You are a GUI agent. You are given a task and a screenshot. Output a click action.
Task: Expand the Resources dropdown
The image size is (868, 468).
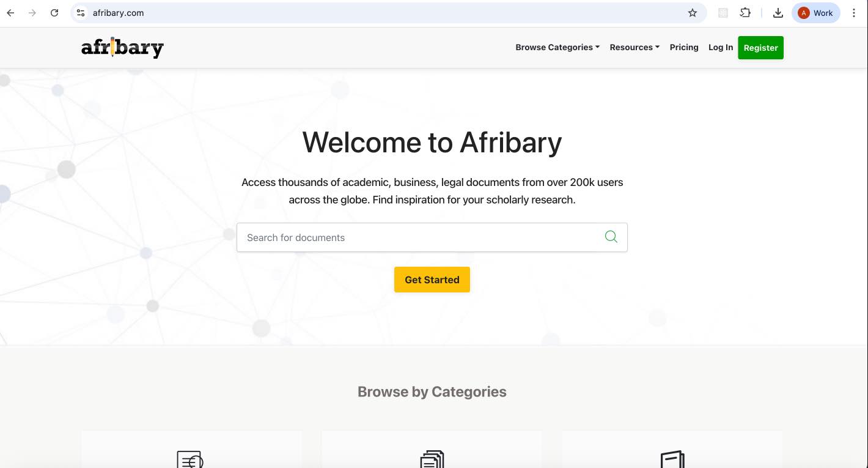(x=634, y=47)
